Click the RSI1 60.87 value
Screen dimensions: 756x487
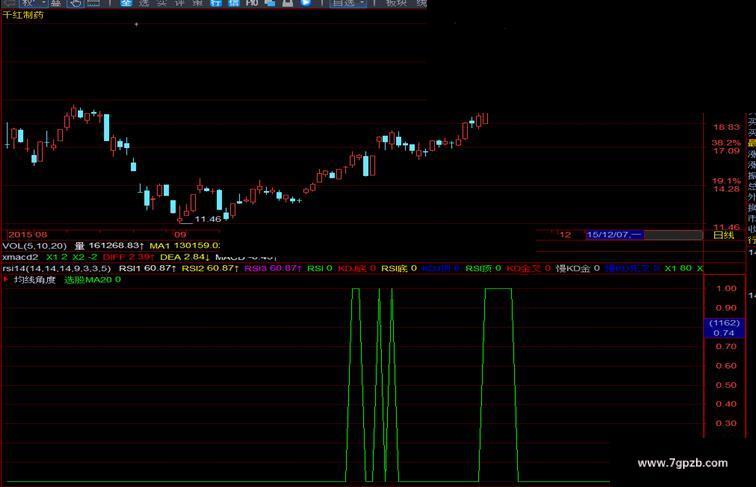pos(148,269)
